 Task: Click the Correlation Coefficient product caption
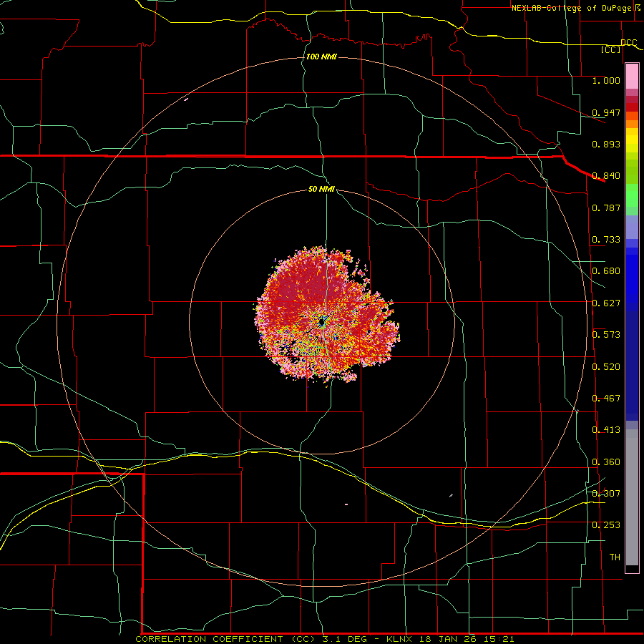[324, 639]
